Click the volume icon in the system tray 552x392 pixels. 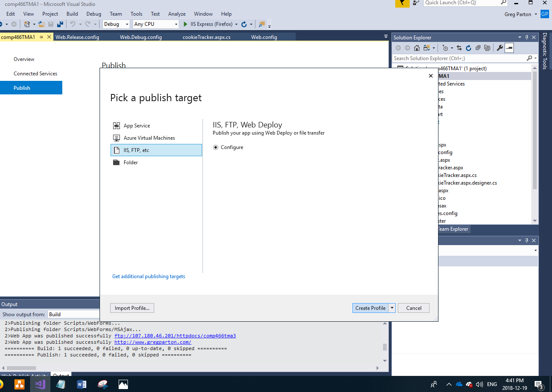[480, 384]
